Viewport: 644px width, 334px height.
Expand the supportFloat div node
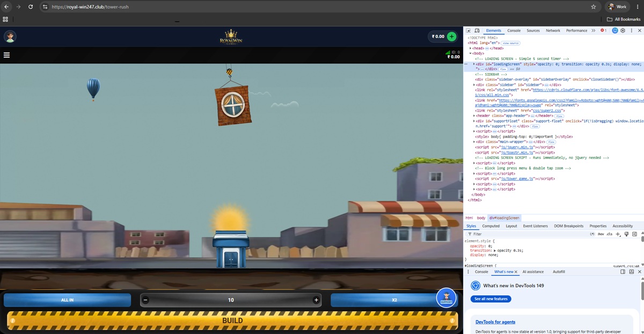pos(474,121)
